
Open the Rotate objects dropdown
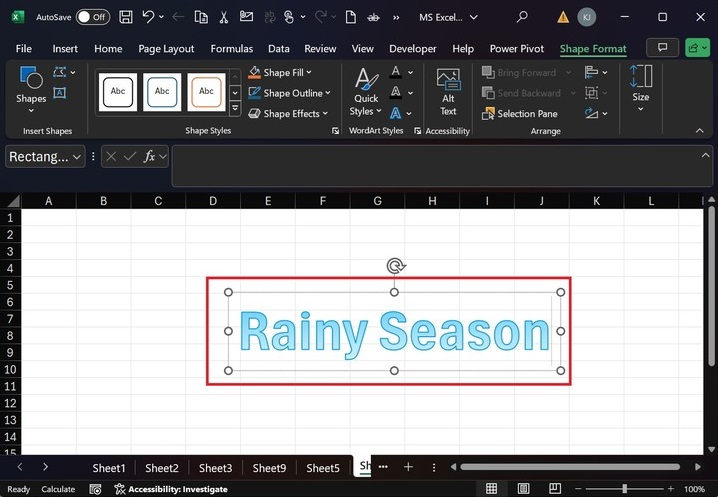click(596, 114)
